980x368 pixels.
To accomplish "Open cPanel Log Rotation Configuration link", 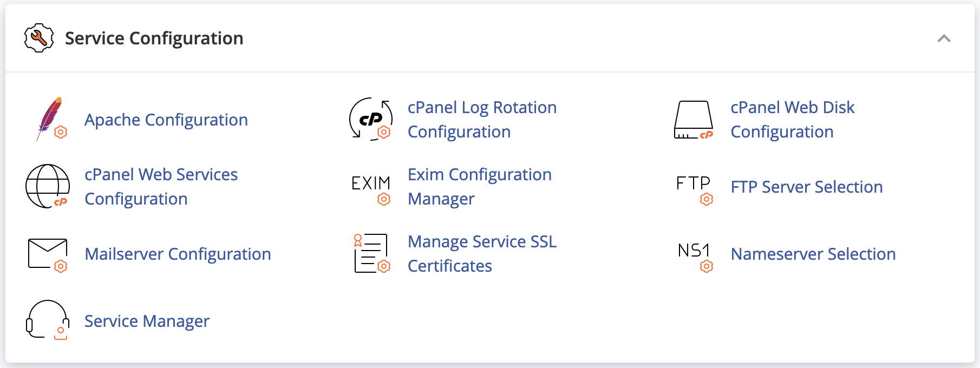I will [x=482, y=120].
